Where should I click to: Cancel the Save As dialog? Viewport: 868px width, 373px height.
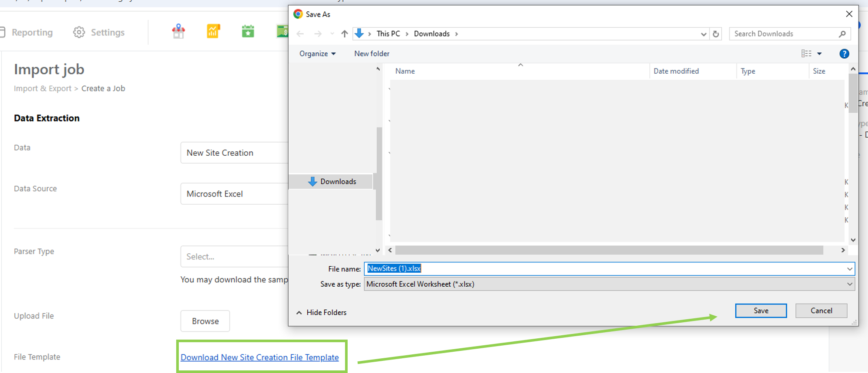click(821, 311)
